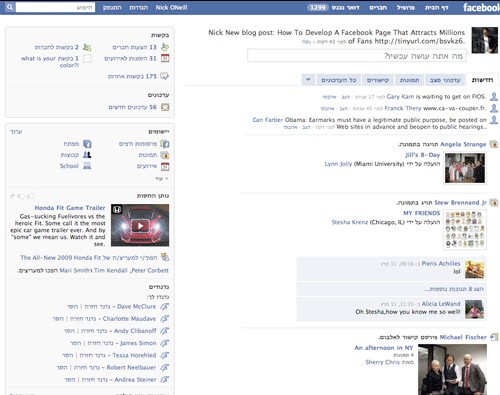Open Mari Smith's profile link in ad
The width and height of the screenshot is (500, 395).
(75, 270)
